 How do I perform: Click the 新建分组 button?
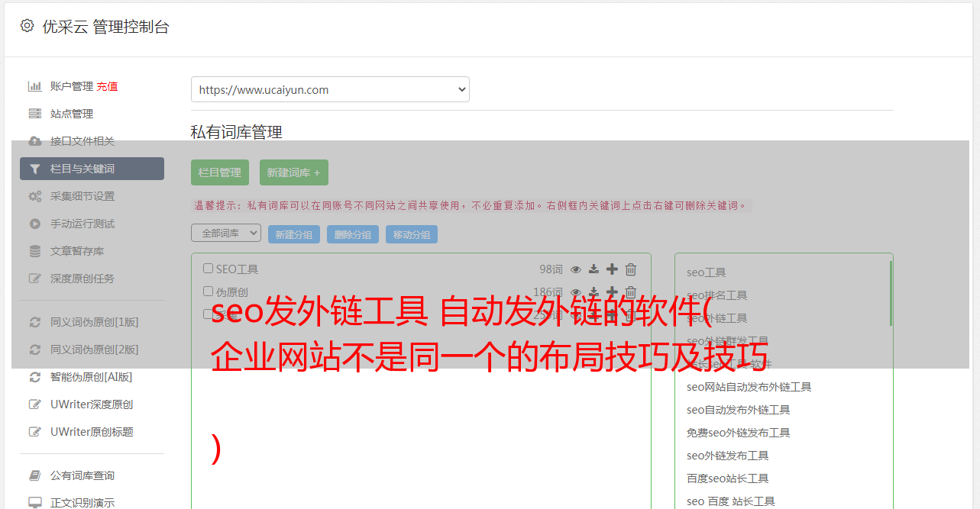(x=294, y=234)
